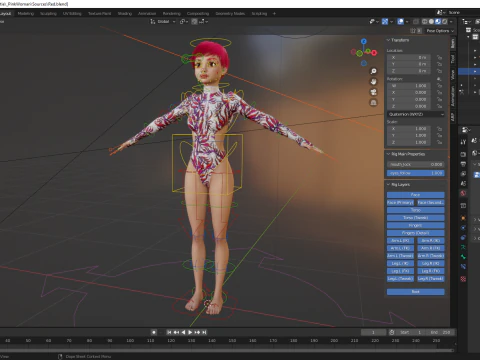Toggle the snapping magnet icon
Screen dimensions: 480x360
click(195, 21)
